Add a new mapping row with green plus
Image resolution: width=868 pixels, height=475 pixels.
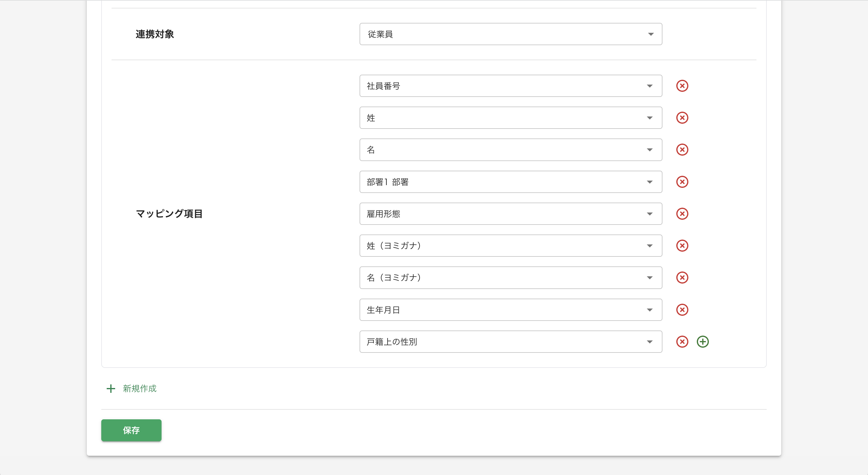[703, 342]
